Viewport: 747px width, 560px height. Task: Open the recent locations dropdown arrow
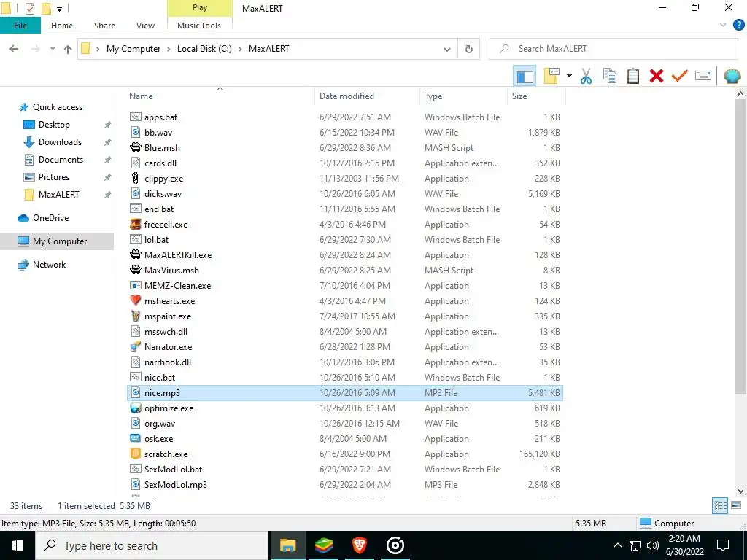coord(53,49)
